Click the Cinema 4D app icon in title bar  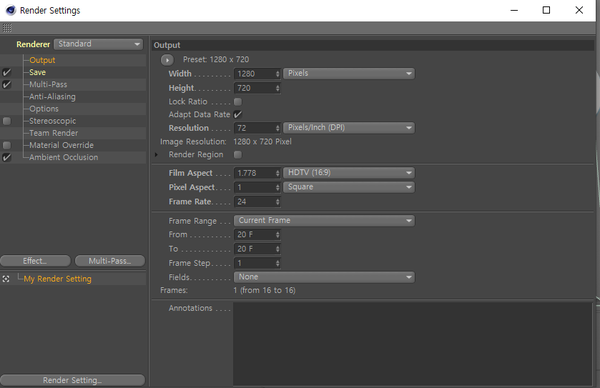pyautogui.click(x=10, y=10)
